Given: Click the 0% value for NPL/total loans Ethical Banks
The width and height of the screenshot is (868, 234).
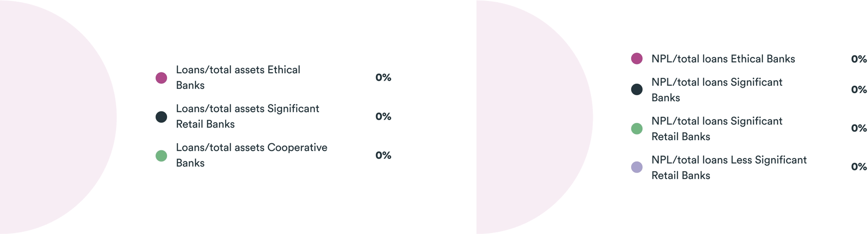Looking at the screenshot, I should [859, 59].
